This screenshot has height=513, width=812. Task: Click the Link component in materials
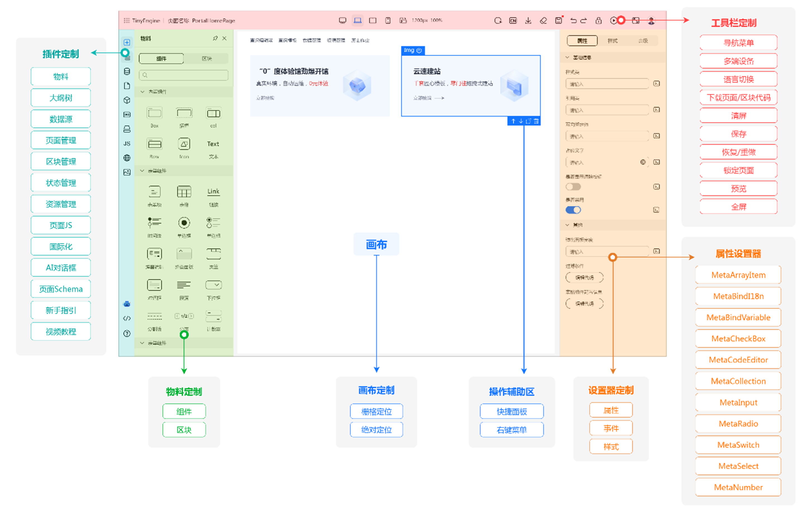[x=213, y=192]
